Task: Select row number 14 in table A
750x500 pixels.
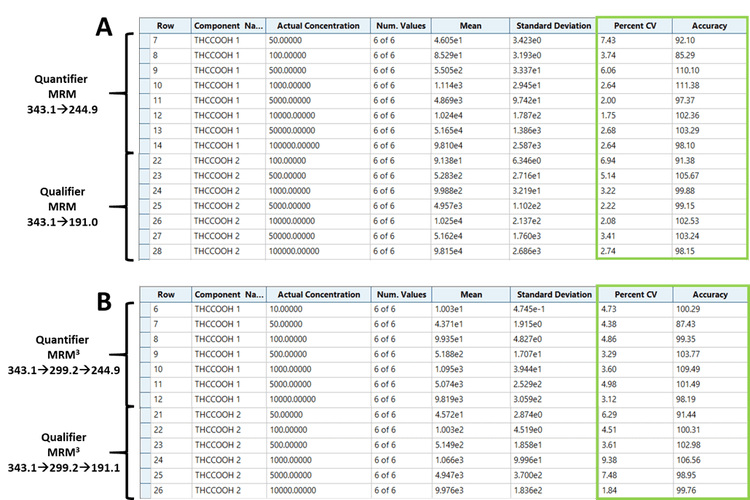Action: tap(159, 145)
